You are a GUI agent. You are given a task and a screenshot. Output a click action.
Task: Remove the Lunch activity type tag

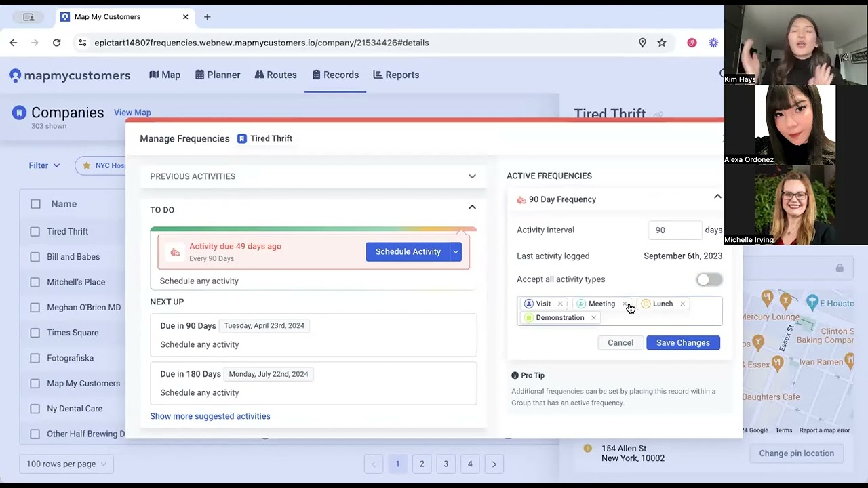[x=682, y=304]
